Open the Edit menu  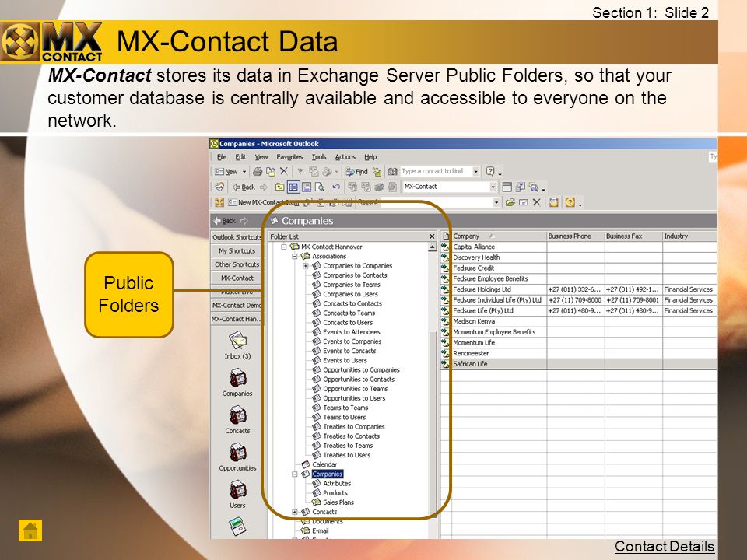240,156
